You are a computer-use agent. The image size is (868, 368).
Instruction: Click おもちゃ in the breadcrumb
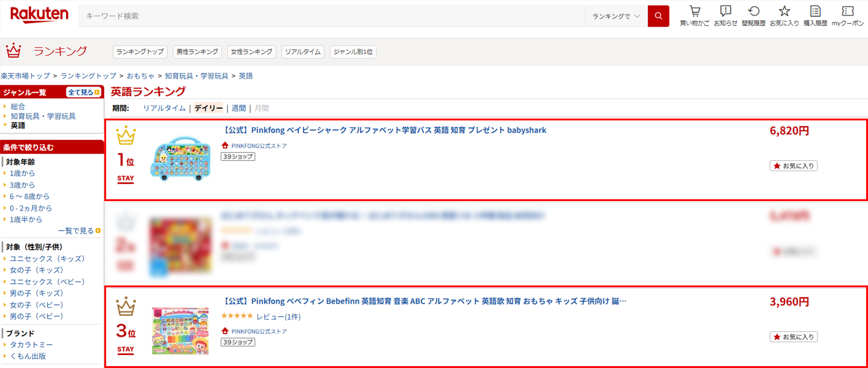point(141,76)
